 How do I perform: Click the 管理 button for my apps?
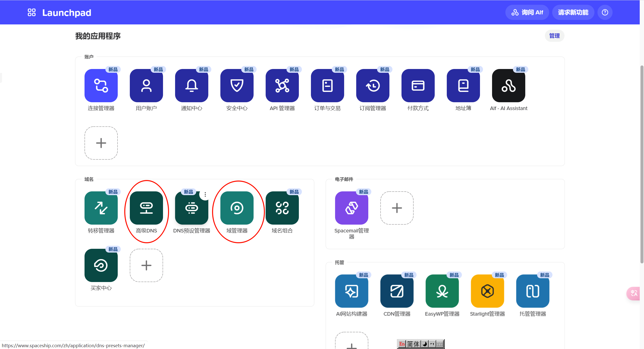coord(554,36)
